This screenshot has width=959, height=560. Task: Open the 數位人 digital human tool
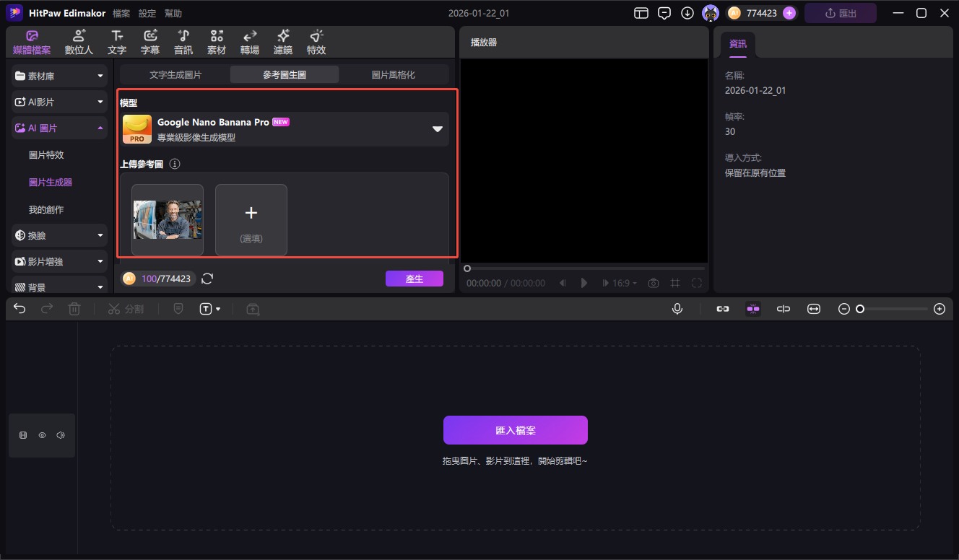[79, 43]
